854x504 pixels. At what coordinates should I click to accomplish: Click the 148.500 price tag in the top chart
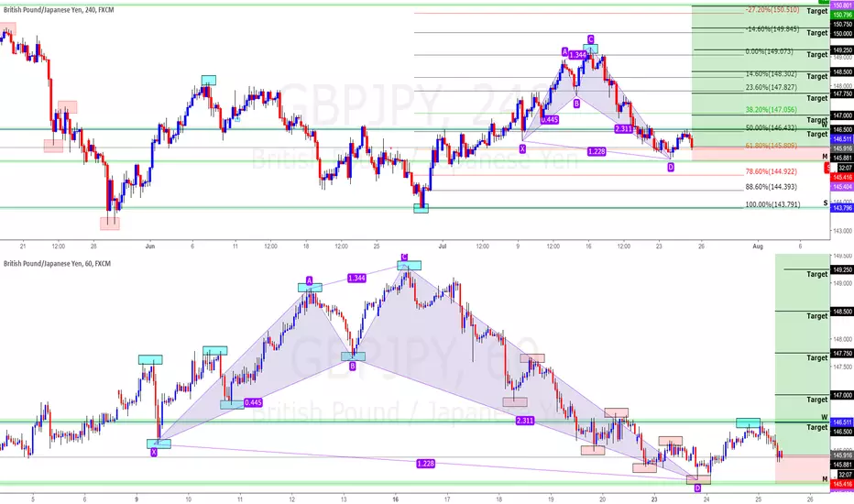842,71
